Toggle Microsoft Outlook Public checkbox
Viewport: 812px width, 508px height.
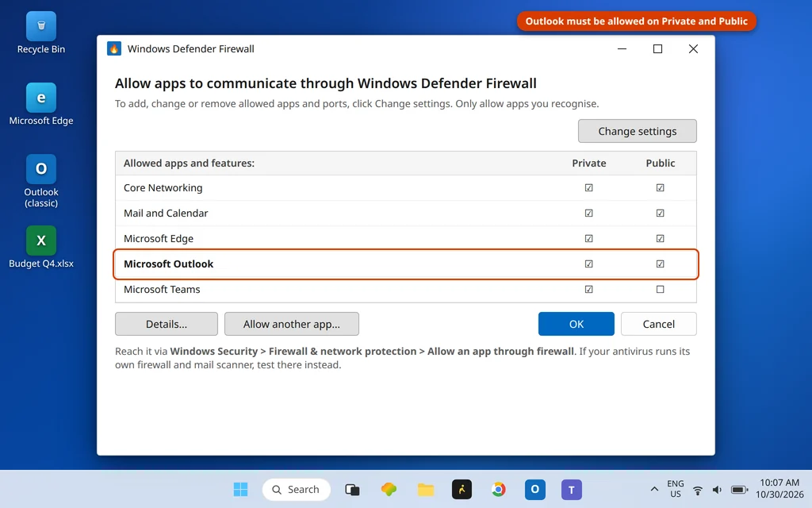(x=660, y=264)
